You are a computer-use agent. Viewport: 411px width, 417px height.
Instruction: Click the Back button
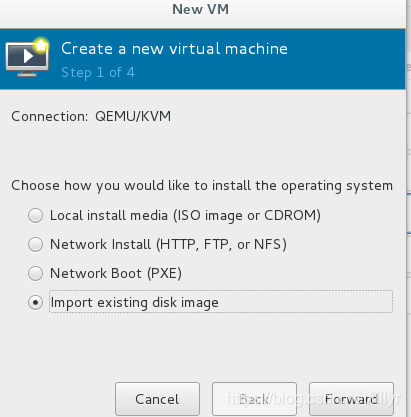pos(254,399)
